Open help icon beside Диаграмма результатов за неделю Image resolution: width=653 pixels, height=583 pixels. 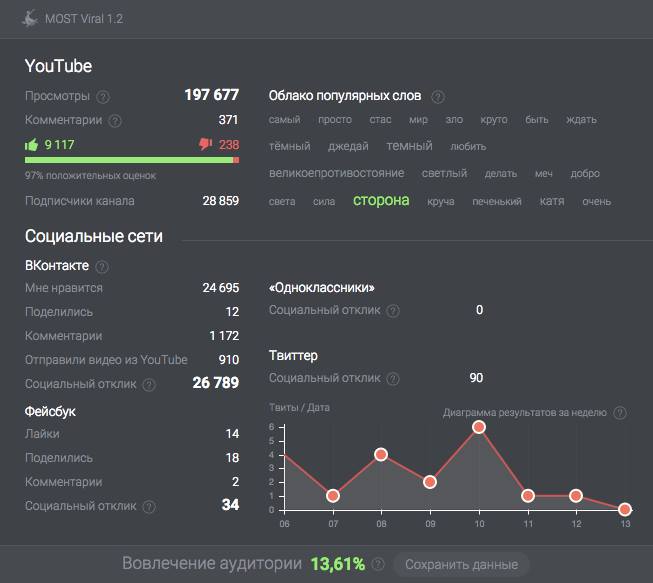pyautogui.click(x=620, y=413)
